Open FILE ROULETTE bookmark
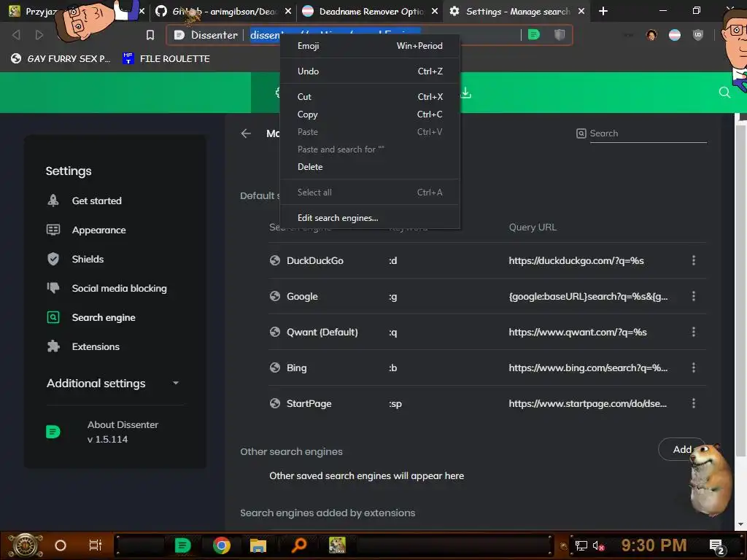The width and height of the screenshot is (747, 560). [166, 58]
